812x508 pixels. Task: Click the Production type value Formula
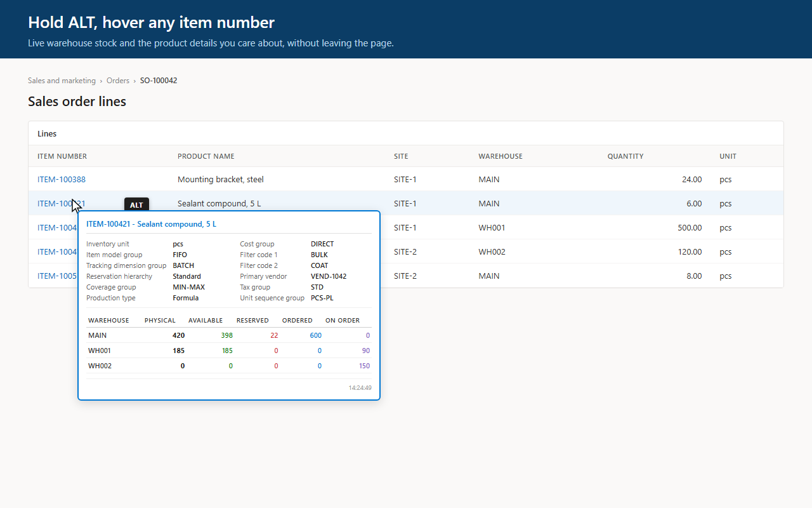pyautogui.click(x=186, y=298)
